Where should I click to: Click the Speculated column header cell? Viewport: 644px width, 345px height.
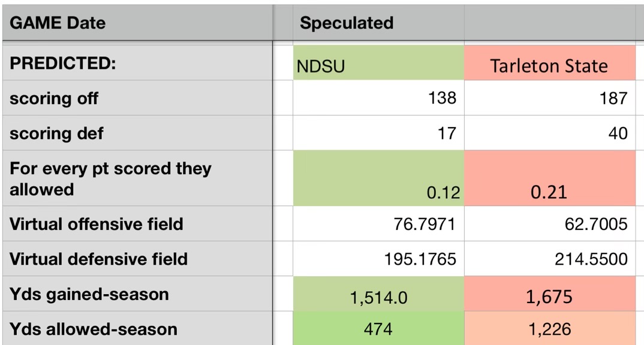coord(378,23)
